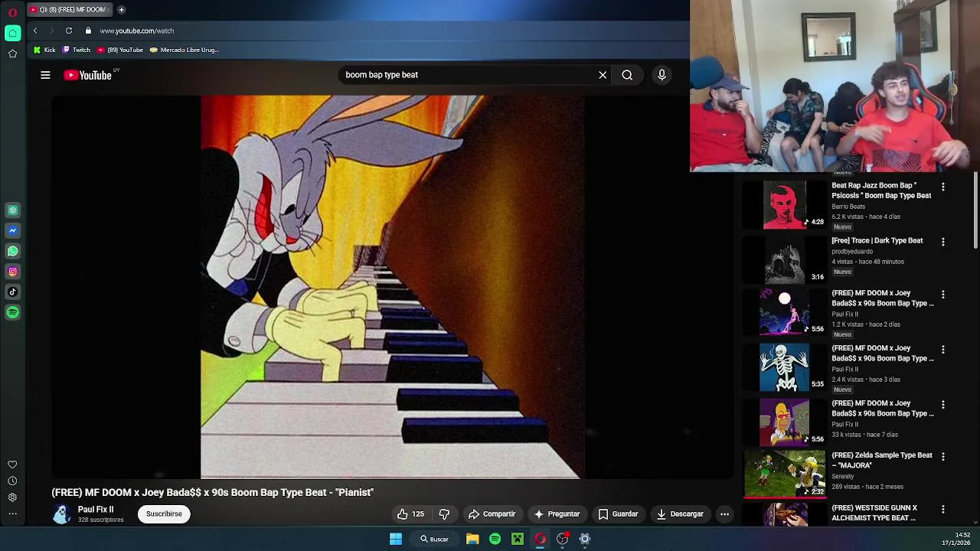Open File Explorer from the taskbar

click(472, 539)
